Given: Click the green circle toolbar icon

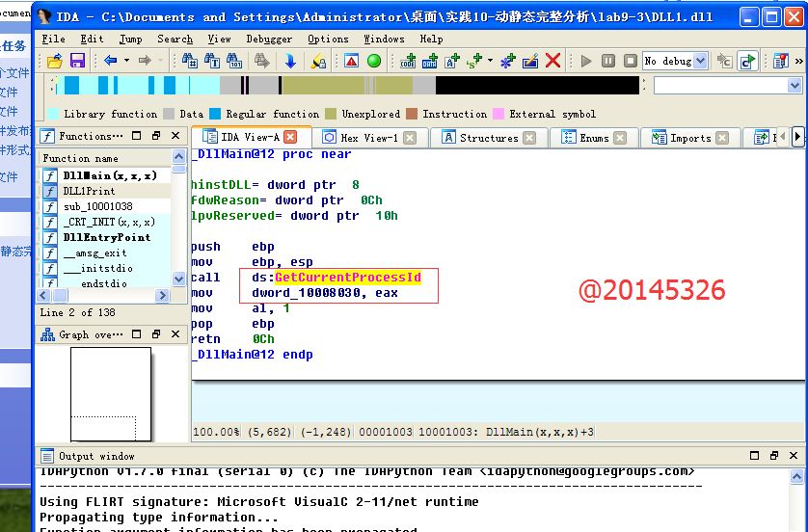Looking at the screenshot, I should coord(374,61).
